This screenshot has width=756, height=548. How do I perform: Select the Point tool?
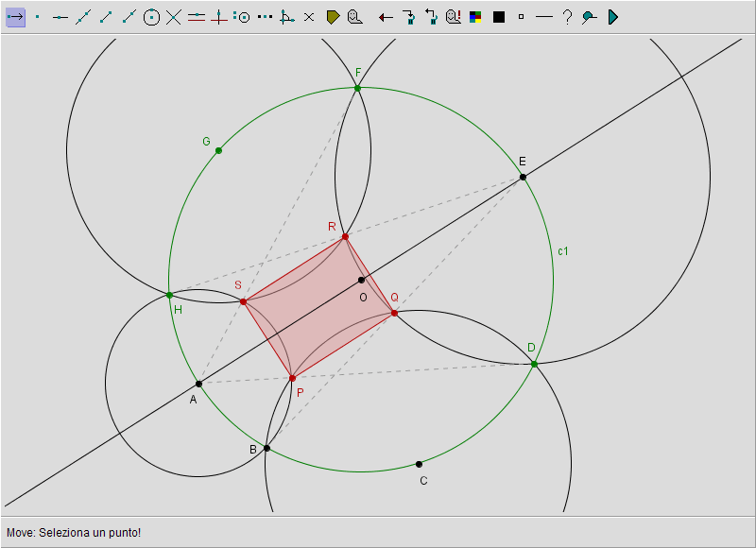(38, 17)
